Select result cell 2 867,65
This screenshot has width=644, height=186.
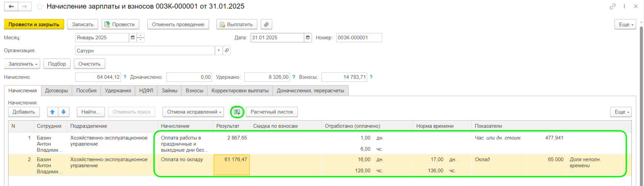[x=232, y=143]
